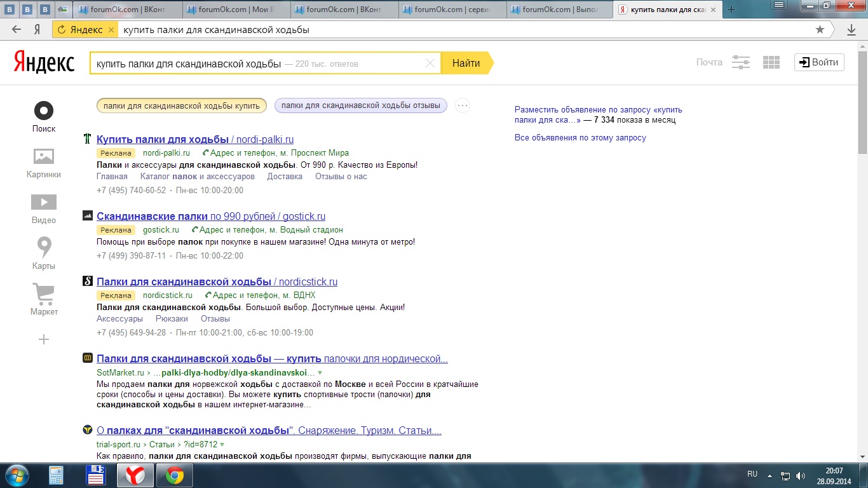Click Яндекс logo
The image size is (868, 488).
point(44,62)
